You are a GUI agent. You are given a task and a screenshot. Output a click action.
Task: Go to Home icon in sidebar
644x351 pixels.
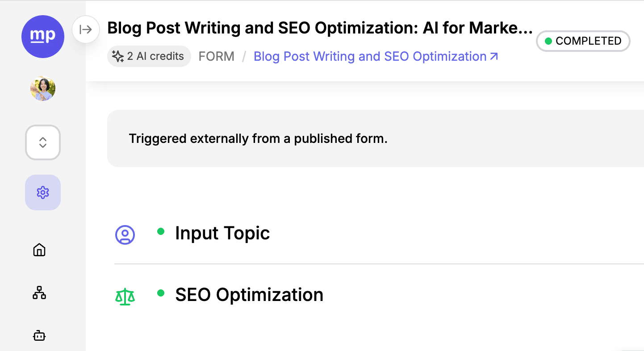39,250
